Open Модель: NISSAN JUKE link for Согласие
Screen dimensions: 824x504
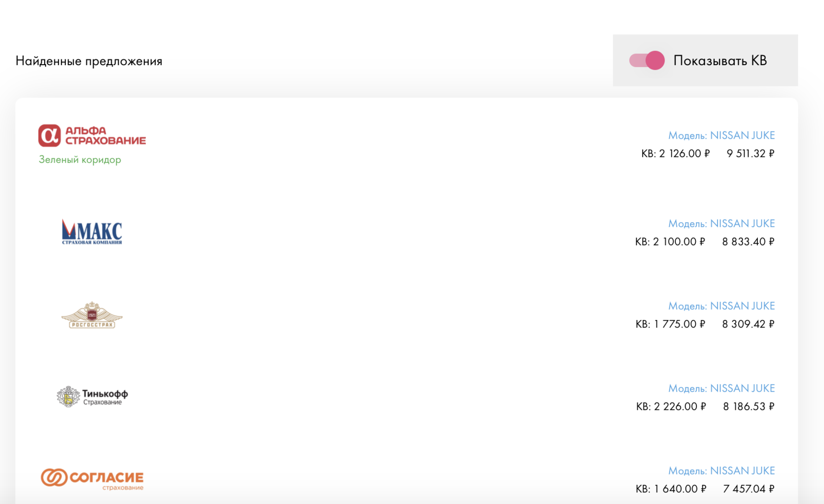click(x=721, y=471)
